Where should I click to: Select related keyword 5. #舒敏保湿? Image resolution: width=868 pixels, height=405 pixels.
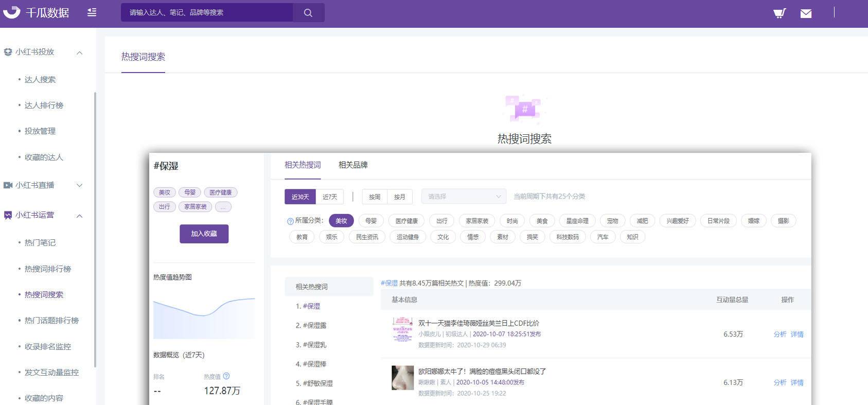pyautogui.click(x=314, y=383)
